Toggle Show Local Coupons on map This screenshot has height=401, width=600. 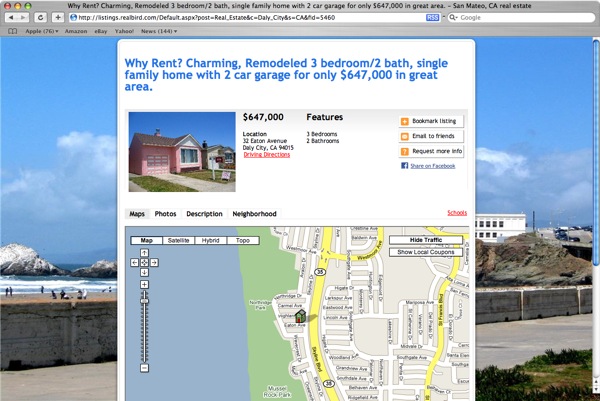click(426, 252)
